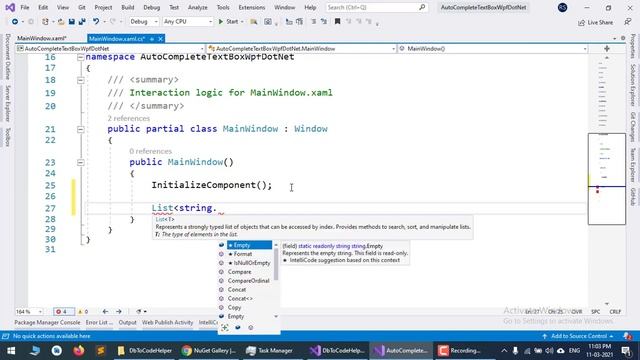
Task: Click the Find in Files toolbar icon
Action: coord(253,22)
